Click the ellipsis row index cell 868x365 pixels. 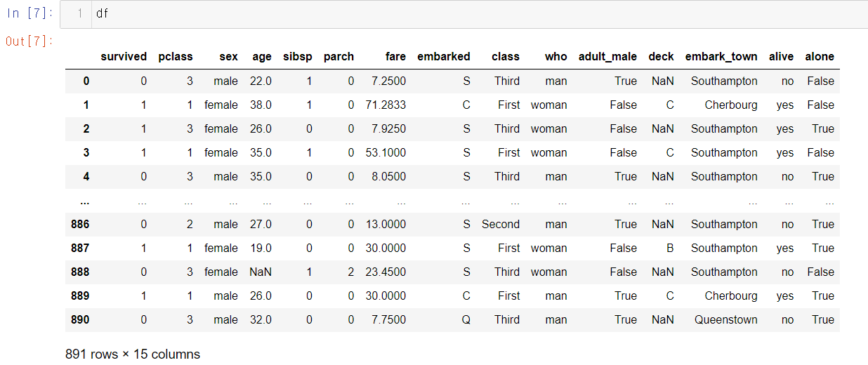coord(85,201)
